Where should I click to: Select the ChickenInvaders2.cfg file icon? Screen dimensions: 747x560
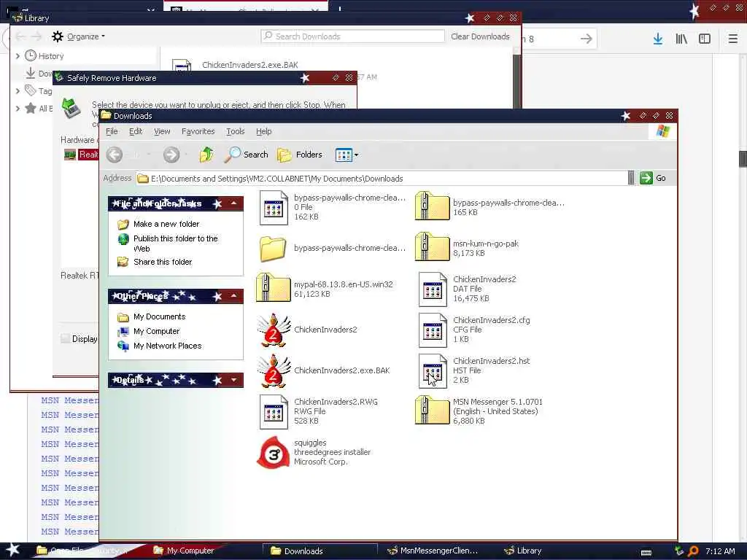(433, 330)
